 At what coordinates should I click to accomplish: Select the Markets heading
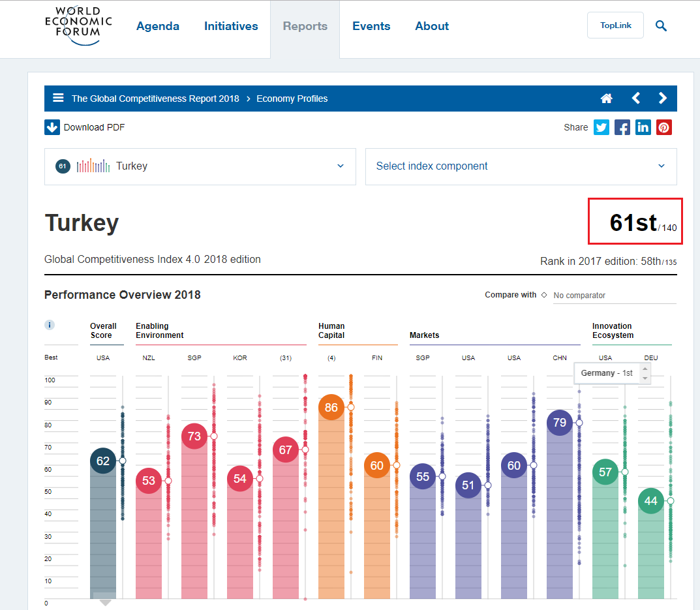424,335
